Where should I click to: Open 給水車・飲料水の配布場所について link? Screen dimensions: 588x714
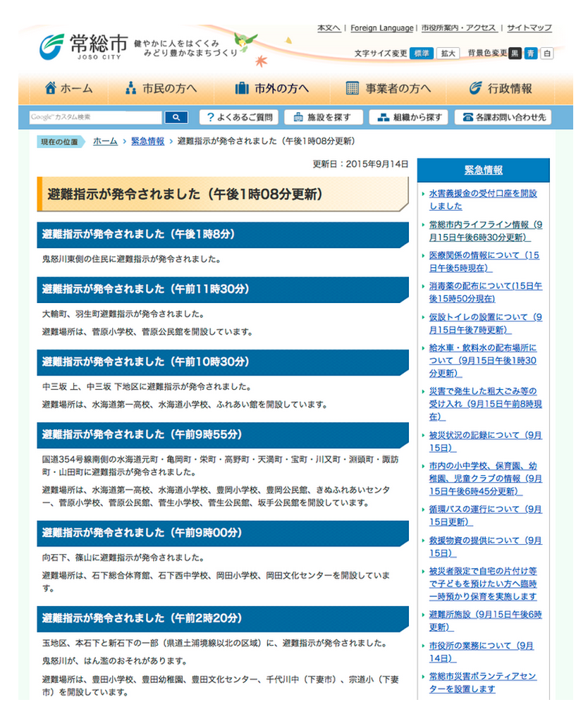(483, 361)
